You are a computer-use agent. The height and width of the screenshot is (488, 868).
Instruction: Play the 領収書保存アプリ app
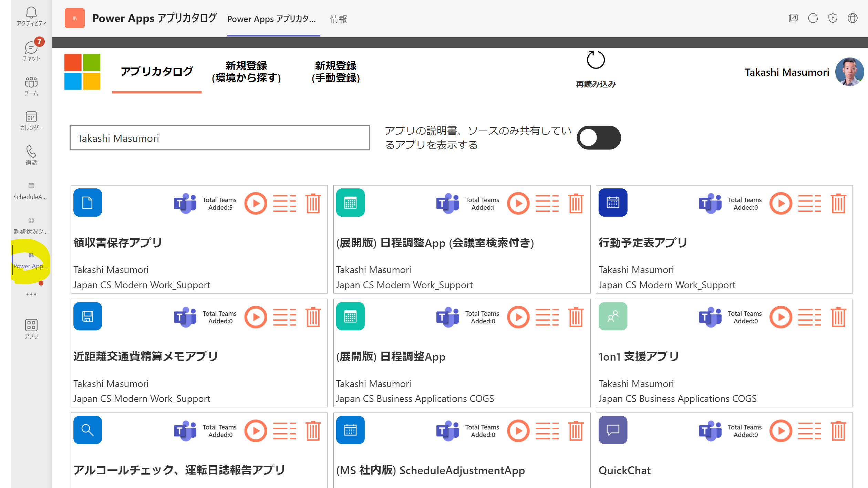pos(256,203)
